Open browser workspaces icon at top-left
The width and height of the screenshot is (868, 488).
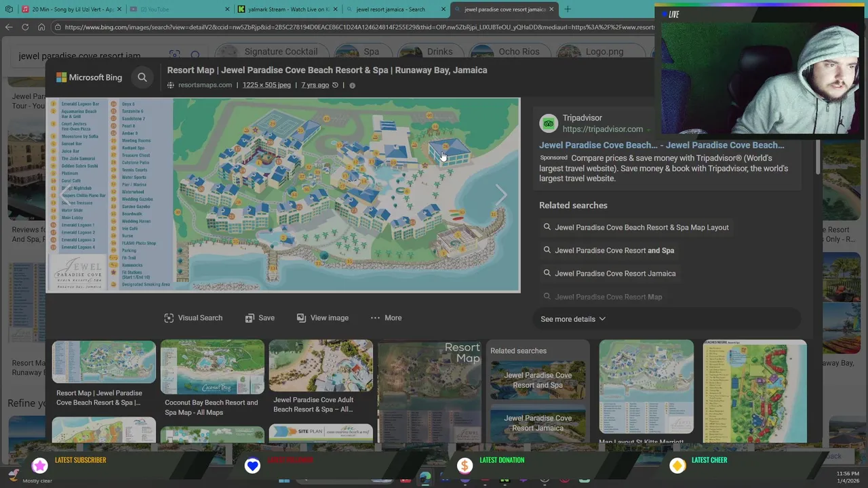[8, 9]
